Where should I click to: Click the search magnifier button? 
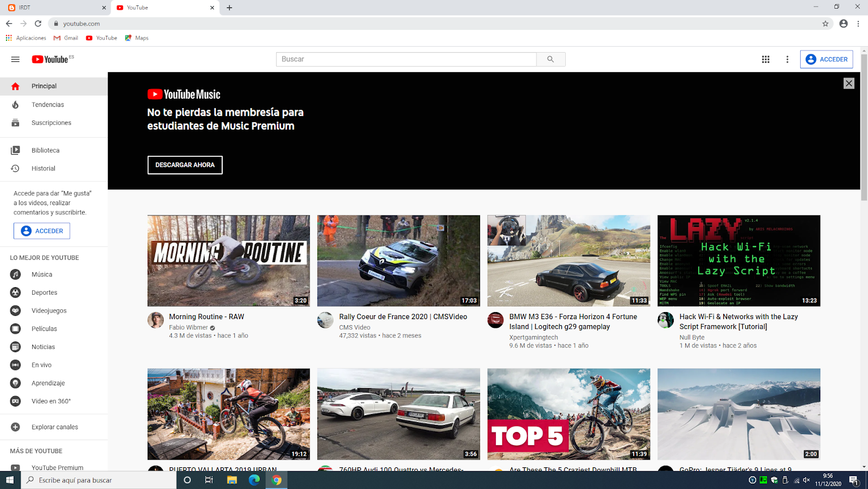[x=551, y=59]
